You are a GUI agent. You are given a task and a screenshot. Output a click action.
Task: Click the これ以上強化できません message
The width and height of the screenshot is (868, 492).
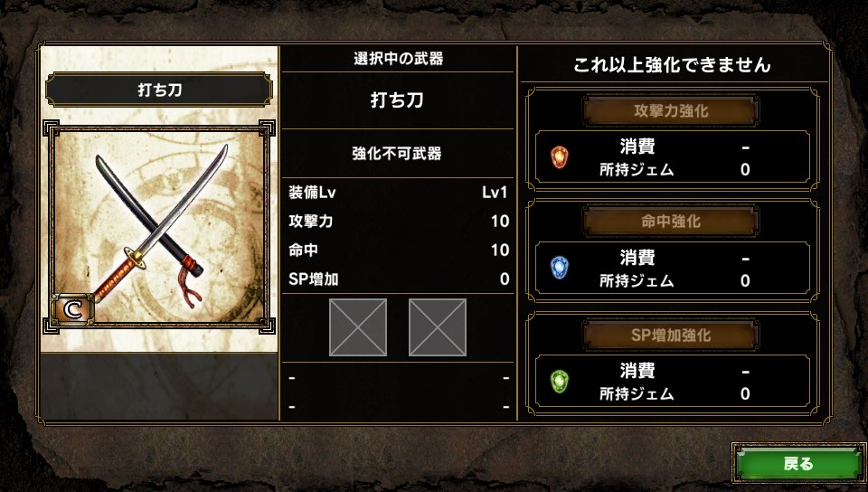pos(672,65)
